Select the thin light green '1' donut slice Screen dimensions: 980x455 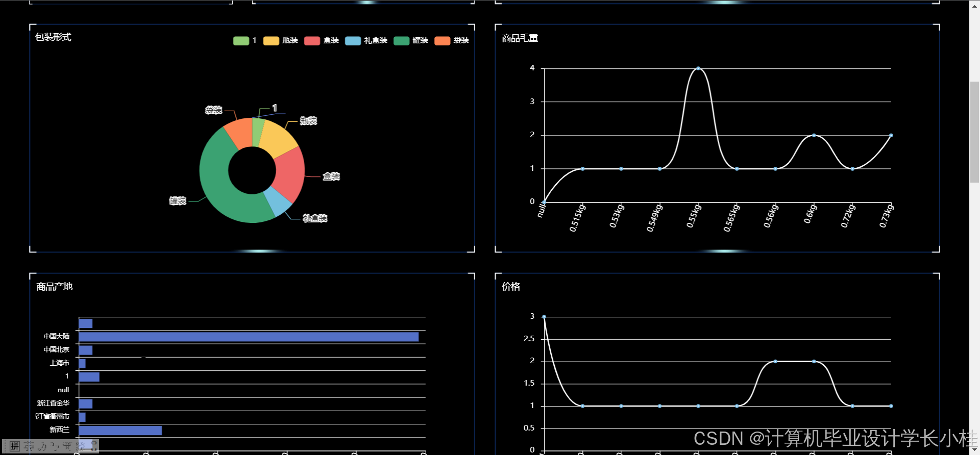click(257, 132)
